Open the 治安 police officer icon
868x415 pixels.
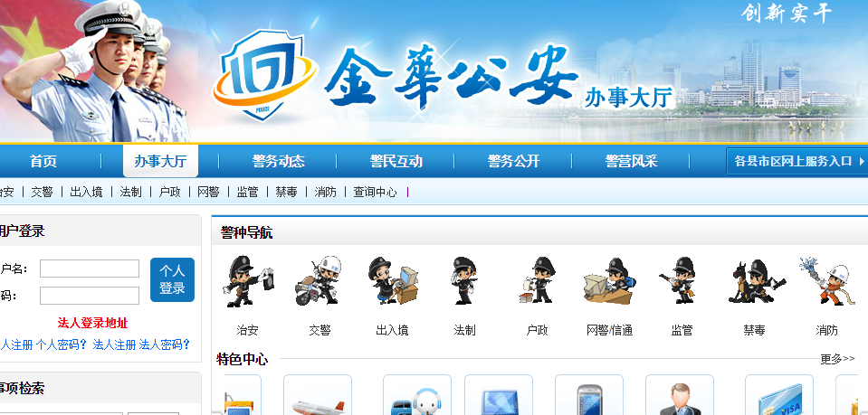(x=247, y=281)
